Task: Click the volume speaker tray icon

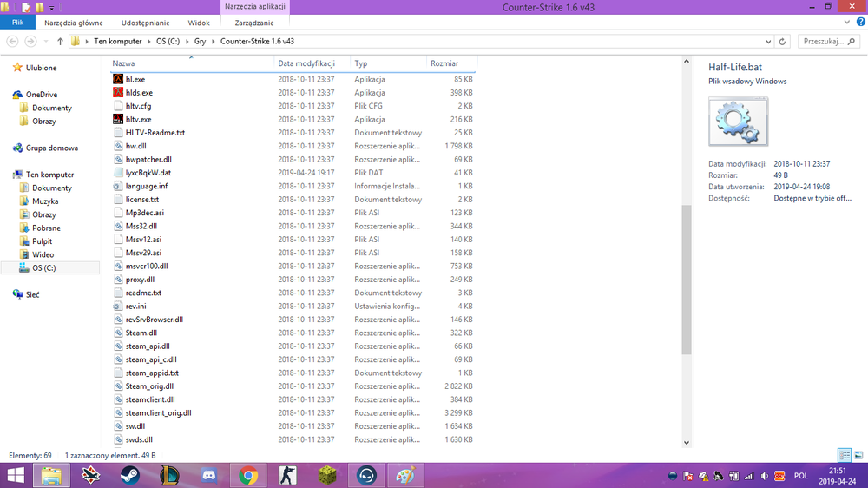Action: click(x=765, y=476)
